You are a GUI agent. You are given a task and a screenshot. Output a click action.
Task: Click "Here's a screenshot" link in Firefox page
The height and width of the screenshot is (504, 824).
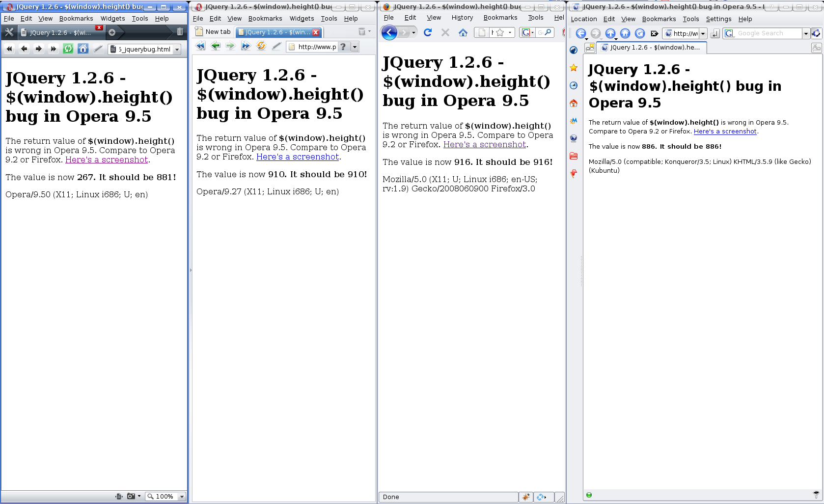tap(485, 145)
